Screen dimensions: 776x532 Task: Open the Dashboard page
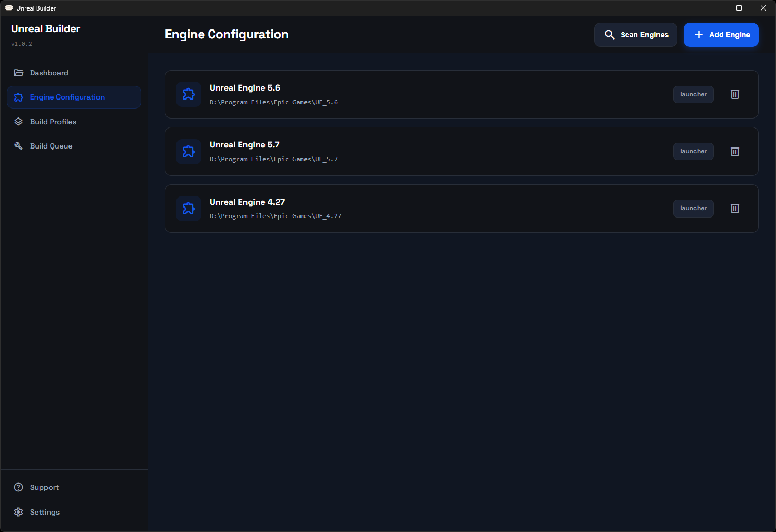[74, 73]
